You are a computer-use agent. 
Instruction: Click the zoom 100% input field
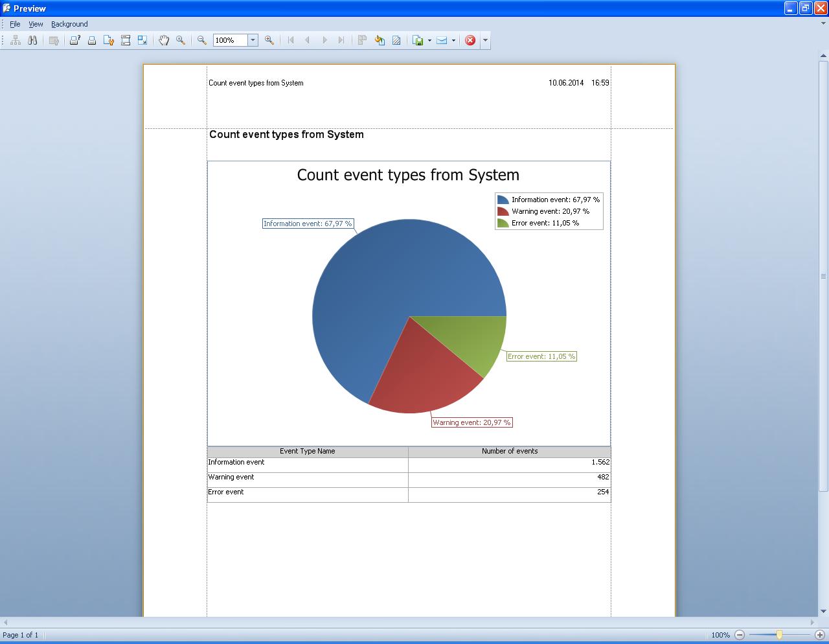230,40
